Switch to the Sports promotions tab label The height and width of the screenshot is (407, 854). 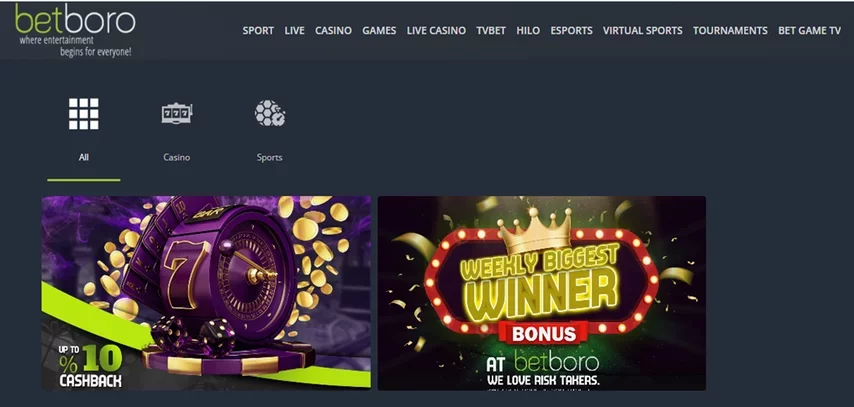[x=270, y=157]
